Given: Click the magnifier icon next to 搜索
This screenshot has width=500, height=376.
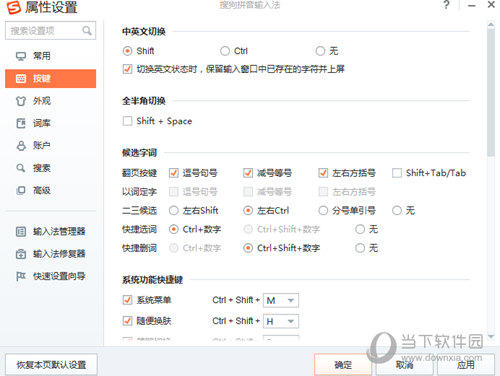Looking at the screenshot, I should (21, 168).
